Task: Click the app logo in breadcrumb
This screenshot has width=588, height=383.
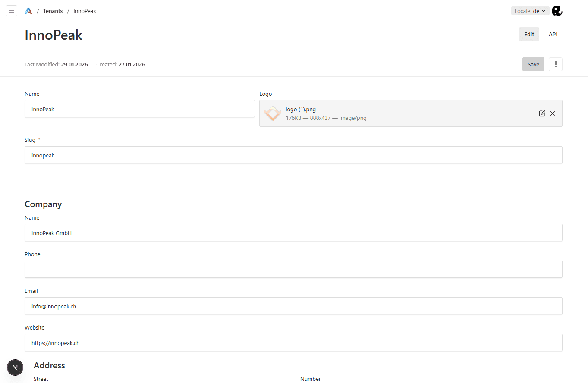Action: (28, 11)
